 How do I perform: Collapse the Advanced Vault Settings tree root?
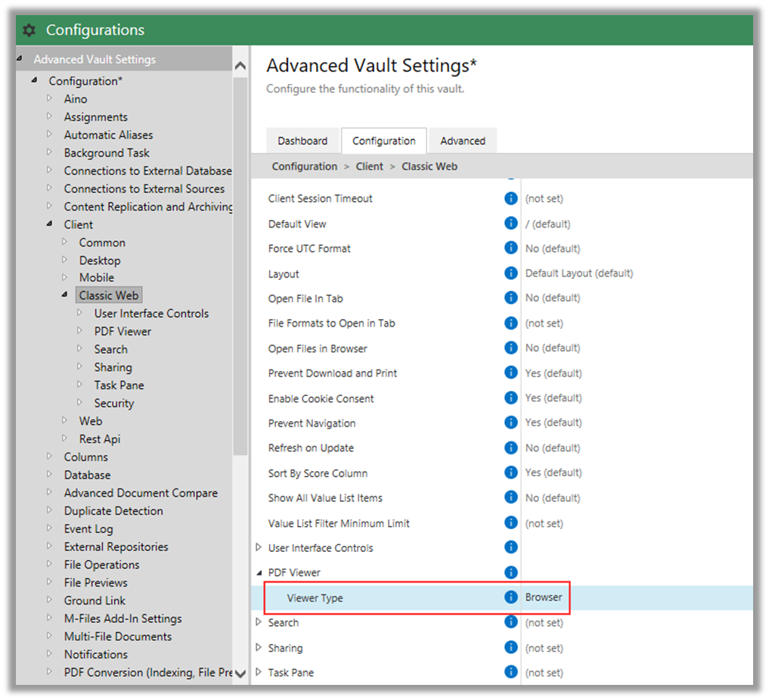[x=20, y=59]
